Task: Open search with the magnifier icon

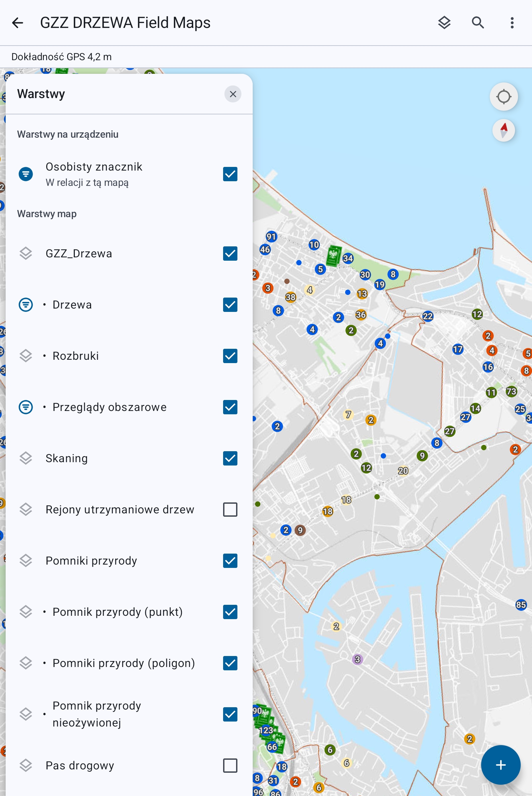Action: [478, 23]
